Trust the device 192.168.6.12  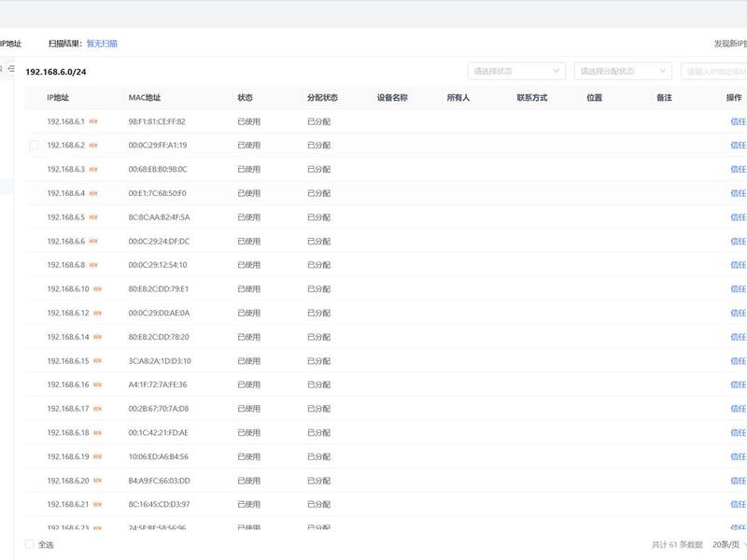coord(738,313)
